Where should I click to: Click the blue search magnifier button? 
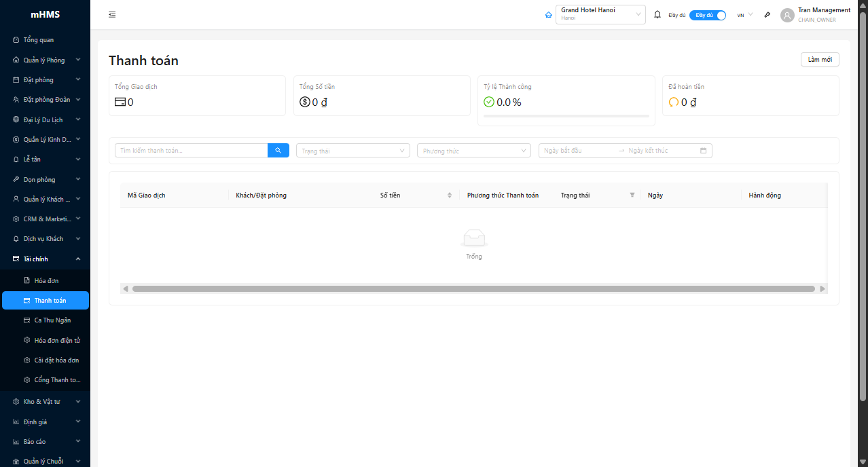(278, 151)
